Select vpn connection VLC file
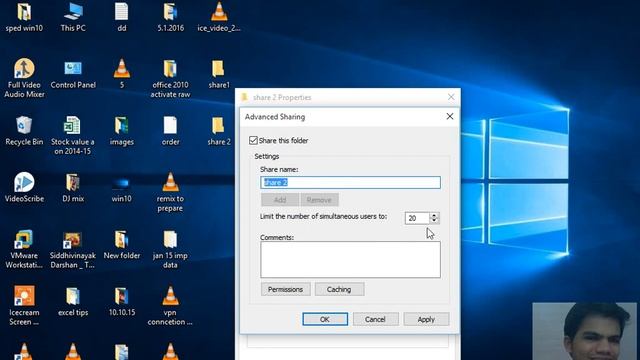 pos(170,305)
